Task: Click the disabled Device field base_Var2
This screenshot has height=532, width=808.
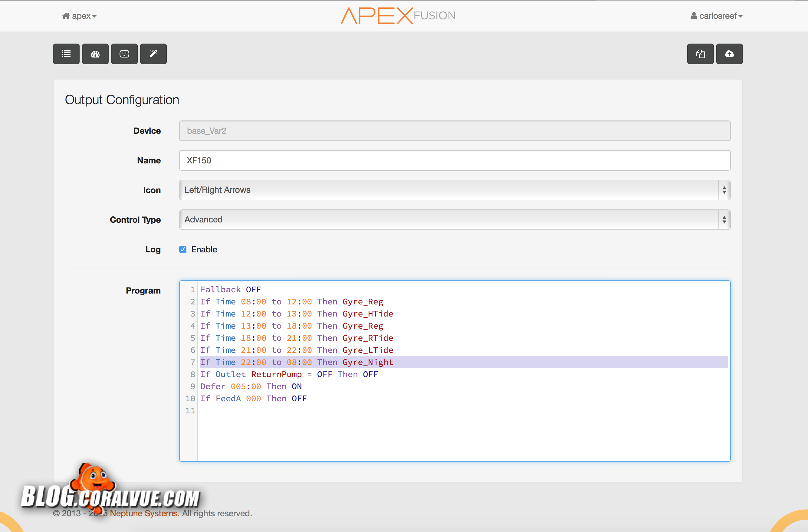Action: 455,131
